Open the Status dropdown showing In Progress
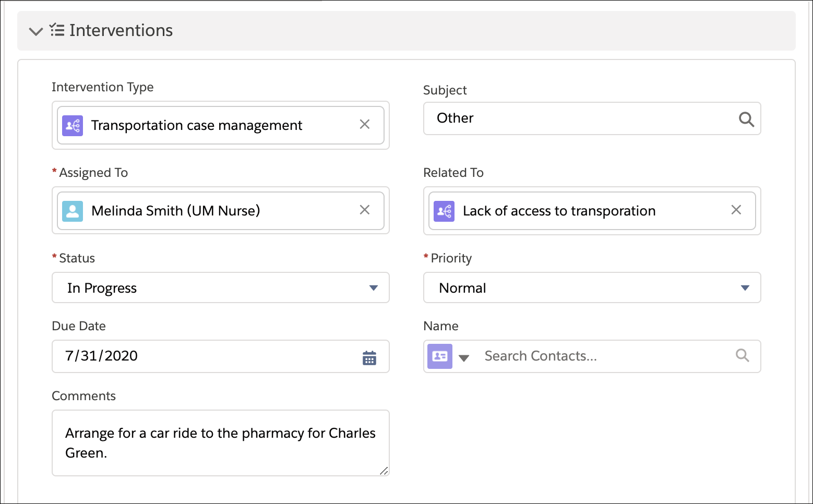Screen dimensions: 813x504 [221, 287]
